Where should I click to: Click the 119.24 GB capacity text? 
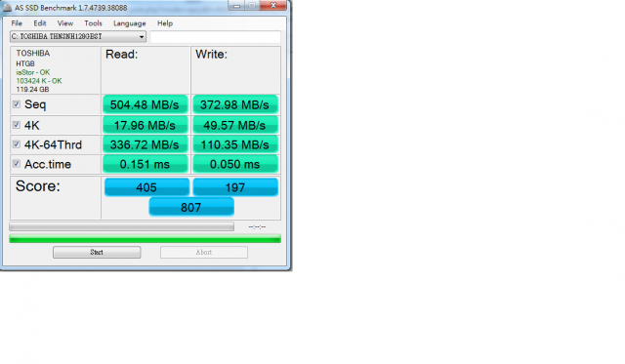[32, 89]
